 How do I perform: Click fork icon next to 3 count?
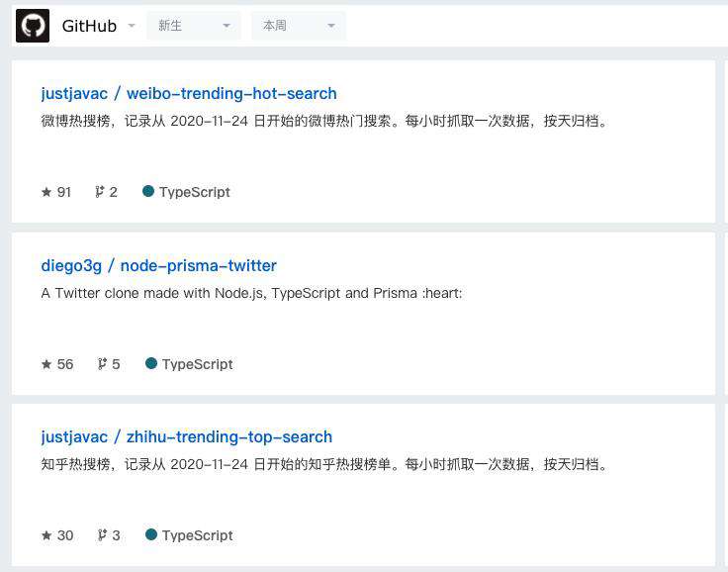pyautogui.click(x=102, y=535)
